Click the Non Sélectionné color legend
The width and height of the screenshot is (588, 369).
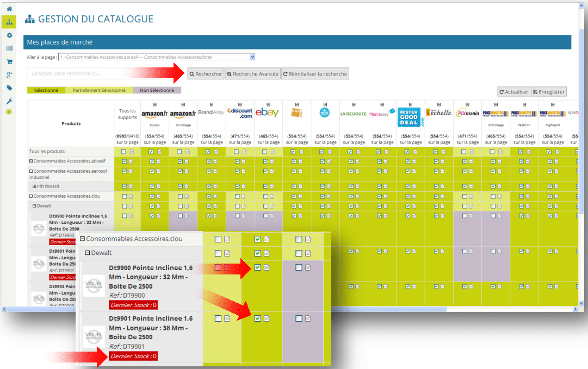(157, 90)
